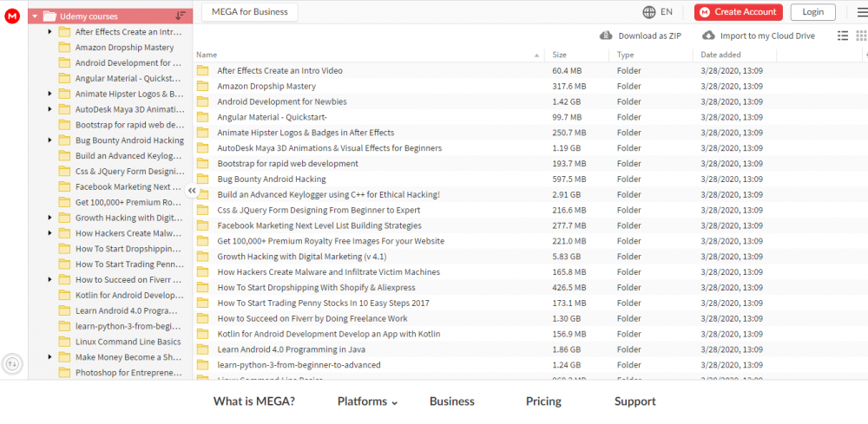Expand How to Succeed on Fiverr tree arrow
Screen dimensions: 868x424
tap(49, 280)
